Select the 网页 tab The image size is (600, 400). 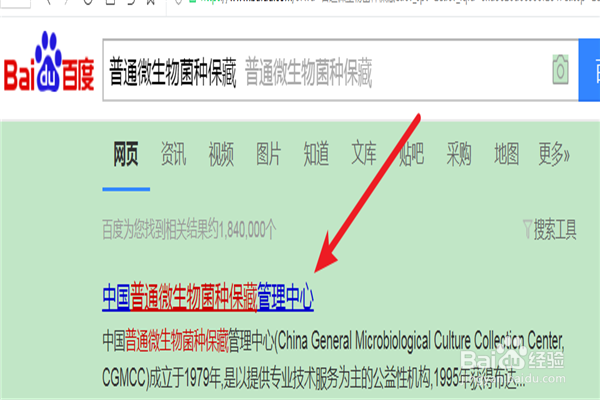tap(126, 154)
